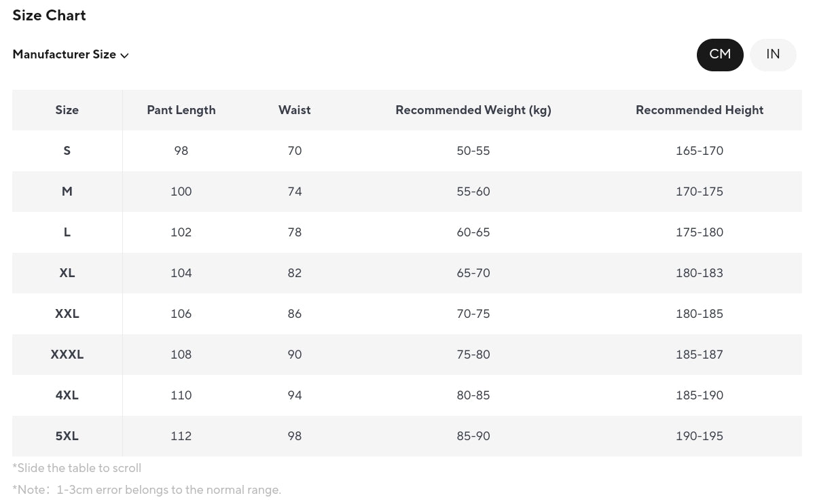Select the 4XL size row label
The width and height of the screenshot is (815, 504).
67,395
